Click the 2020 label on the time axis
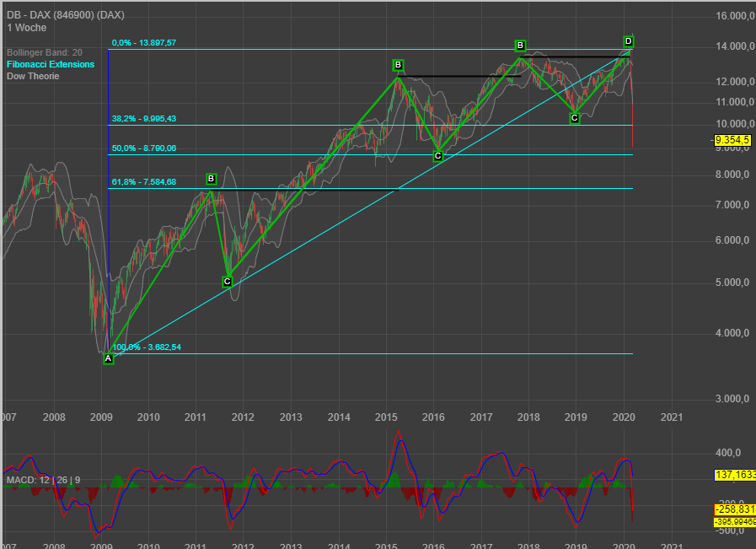The height and width of the screenshot is (549, 756). pyautogui.click(x=624, y=417)
